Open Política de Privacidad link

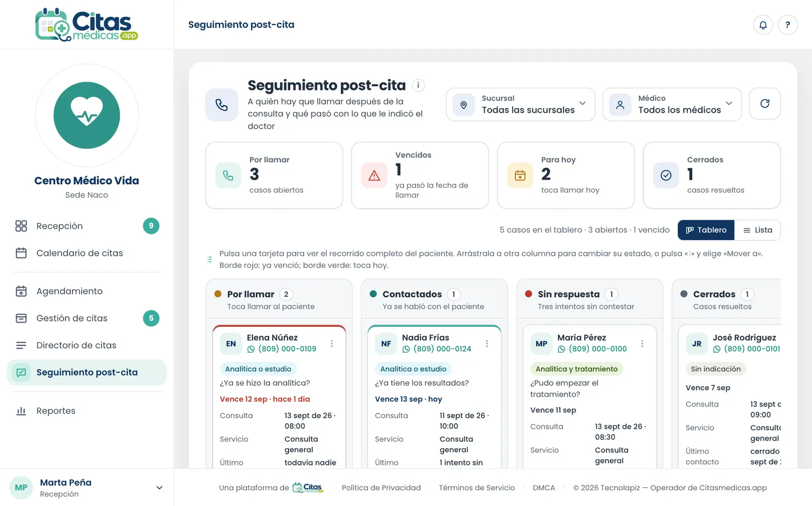pos(381,488)
